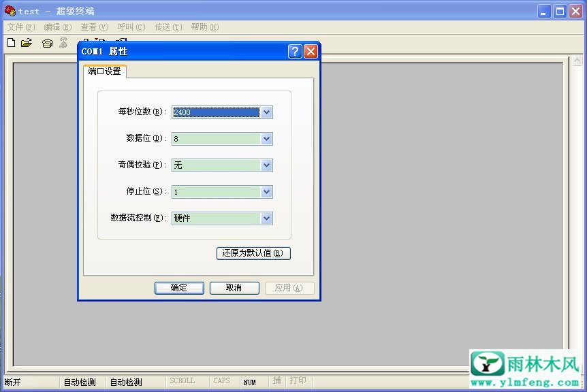Open the 查看(V) menu
587x392 pixels.
click(95, 27)
